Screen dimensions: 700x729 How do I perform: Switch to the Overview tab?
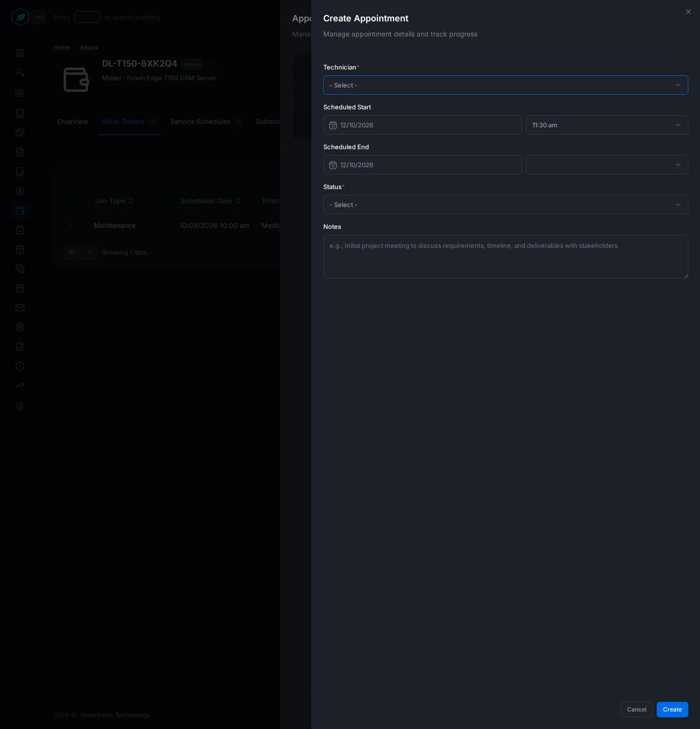pos(73,121)
